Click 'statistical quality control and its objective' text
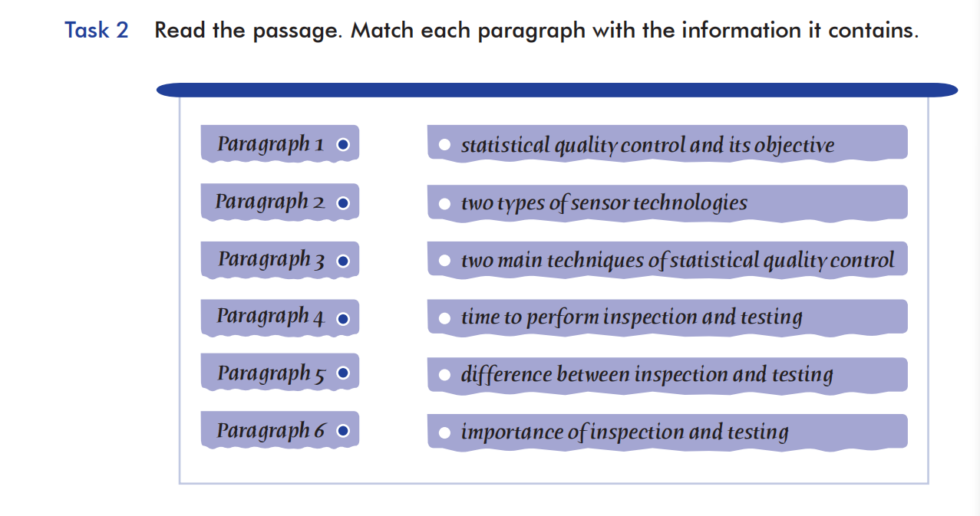 (647, 145)
